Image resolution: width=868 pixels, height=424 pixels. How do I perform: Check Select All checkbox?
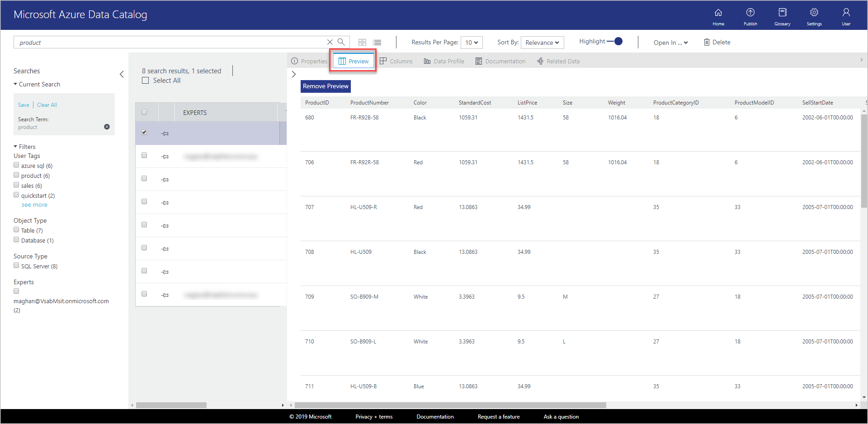[x=145, y=81]
